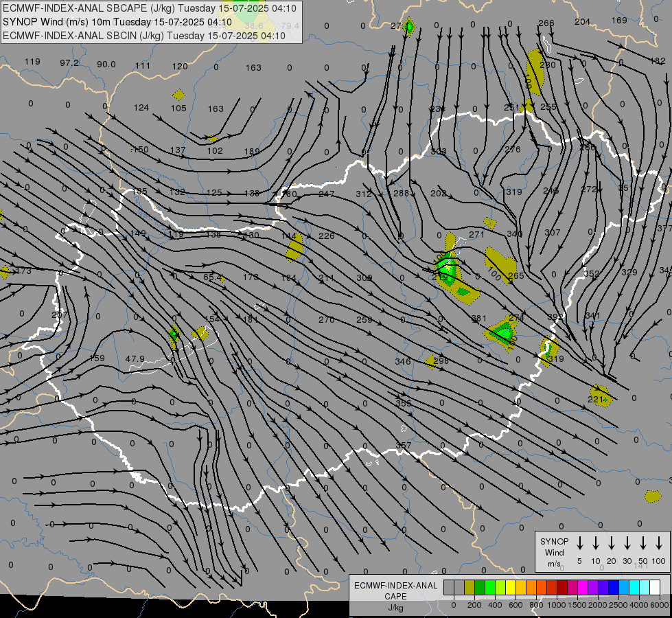
Task: Click the CAPE value 352
Action: click(x=592, y=273)
